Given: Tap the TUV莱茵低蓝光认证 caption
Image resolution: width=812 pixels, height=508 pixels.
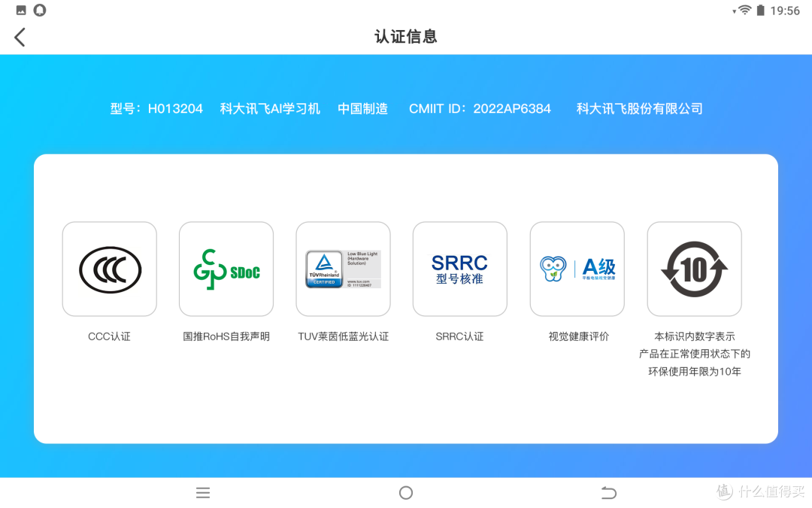Looking at the screenshot, I should (344, 336).
